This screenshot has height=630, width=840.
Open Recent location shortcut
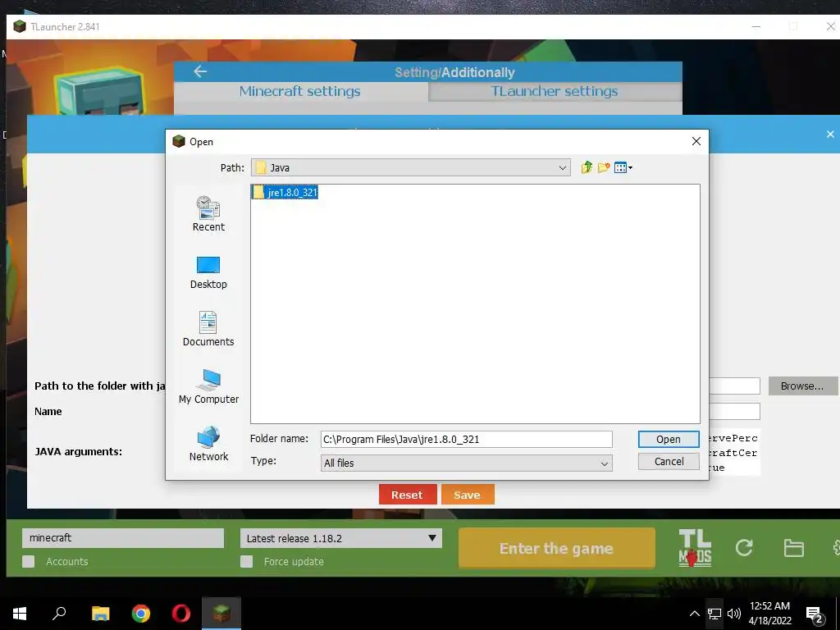(208, 214)
